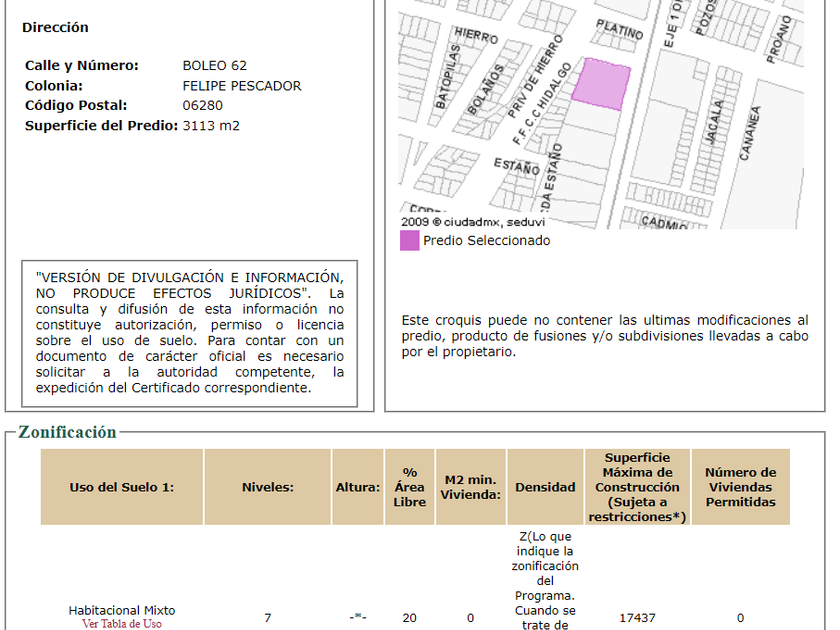Select the colonia value 'FELIPE PESCADOR'

click(x=242, y=86)
